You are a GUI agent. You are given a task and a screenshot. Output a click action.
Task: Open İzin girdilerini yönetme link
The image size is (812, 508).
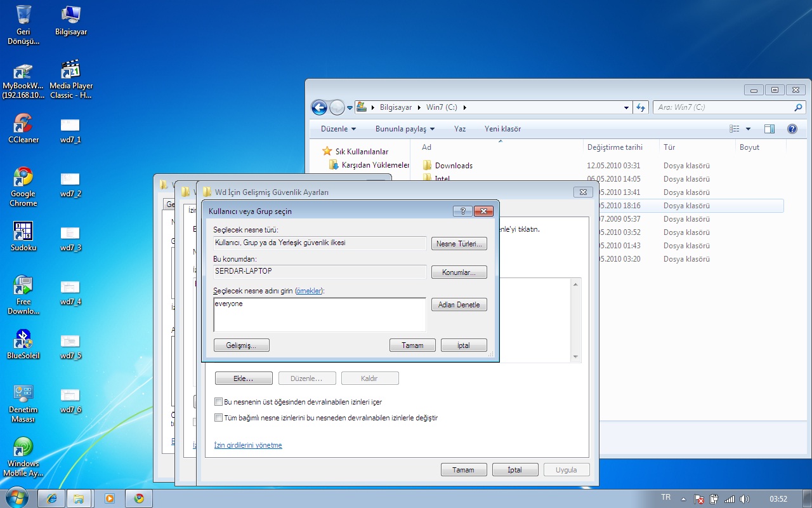tap(248, 445)
